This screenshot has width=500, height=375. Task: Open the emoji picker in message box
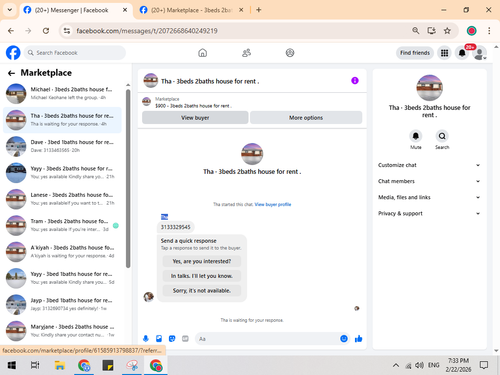tap(344, 339)
